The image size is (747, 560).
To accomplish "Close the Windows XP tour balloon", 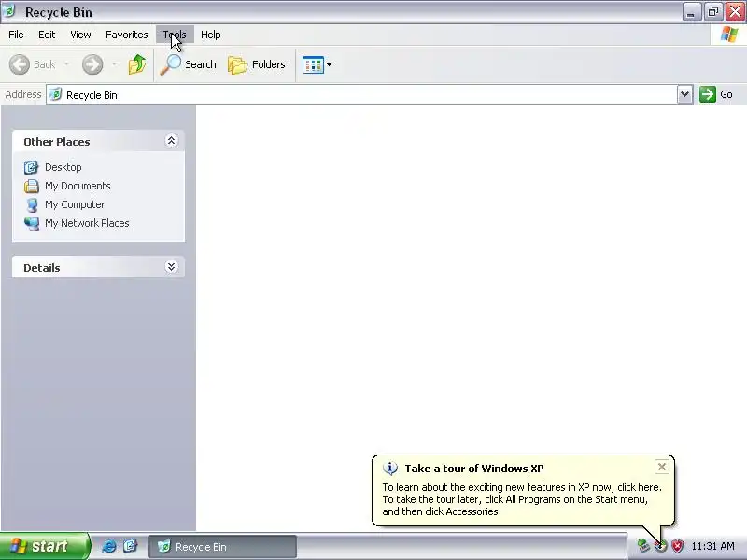I will point(662,468).
